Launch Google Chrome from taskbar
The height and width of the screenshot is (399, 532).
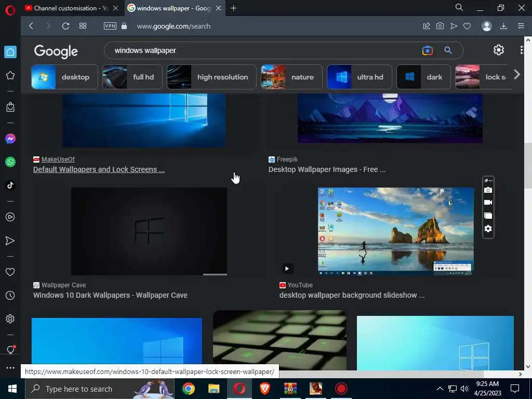click(x=188, y=389)
